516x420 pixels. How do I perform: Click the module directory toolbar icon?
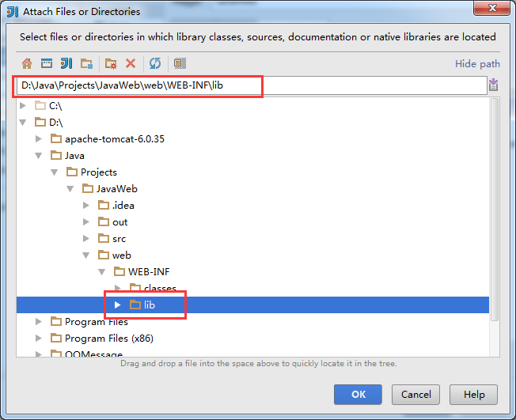click(x=86, y=63)
